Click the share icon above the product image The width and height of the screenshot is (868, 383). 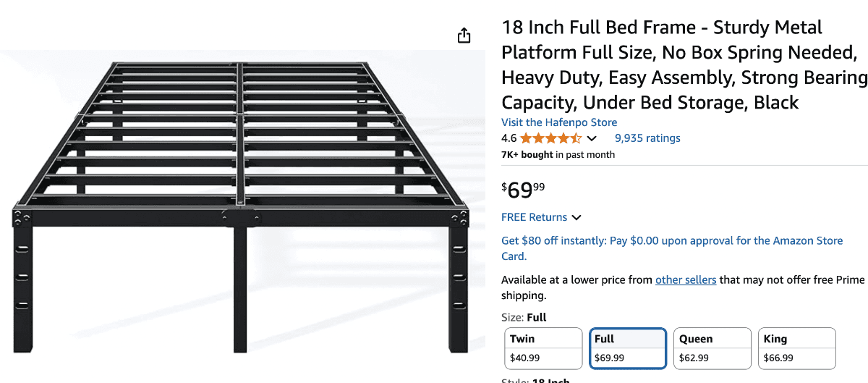coord(464,35)
